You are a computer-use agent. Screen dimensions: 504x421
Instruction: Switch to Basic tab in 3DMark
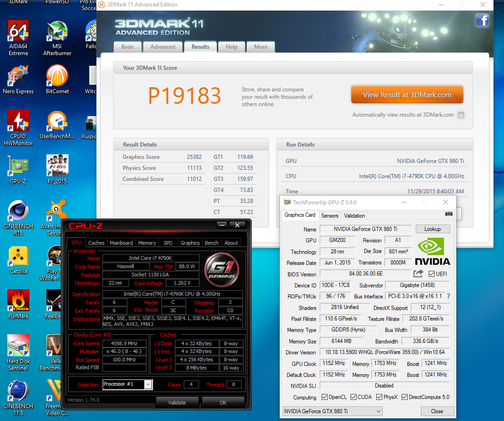(x=128, y=47)
